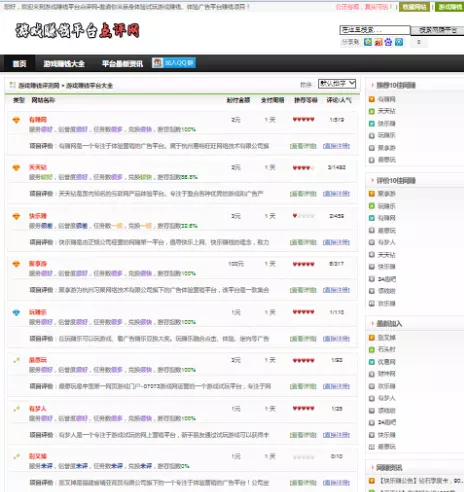Click rank 1 orange badge beside 聚享游 in second sidebar list
Image resolution: width=464 pixels, height=492 pixels.
372,194
